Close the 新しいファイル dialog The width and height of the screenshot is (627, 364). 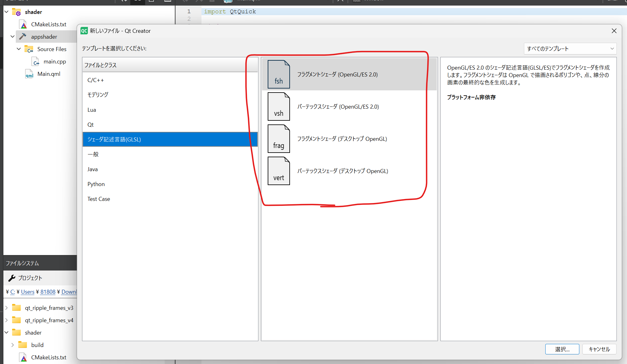tap(614, 31)
